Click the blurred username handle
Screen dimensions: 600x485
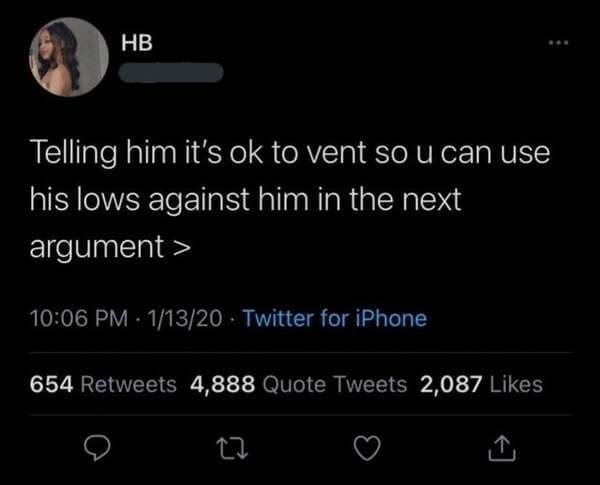[171, 72]
